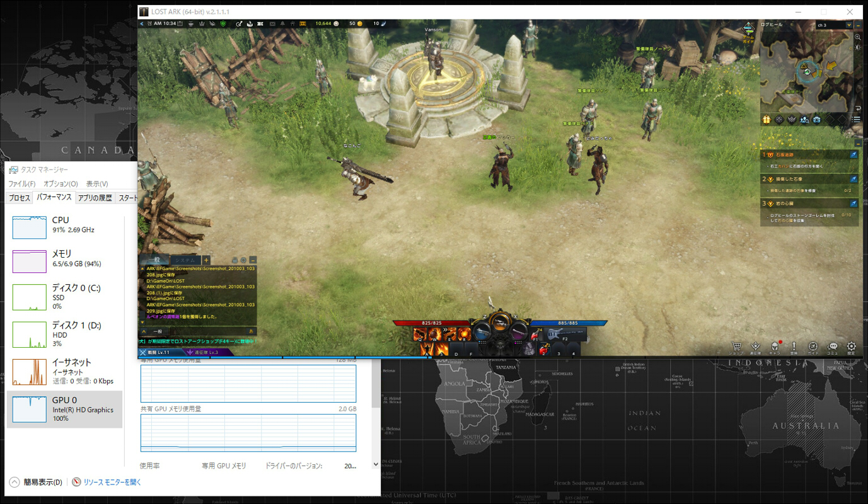Open the list menu icon below minimap
Image resolution: width=868 pixels, height=504 pixels.
click(855, 120)
